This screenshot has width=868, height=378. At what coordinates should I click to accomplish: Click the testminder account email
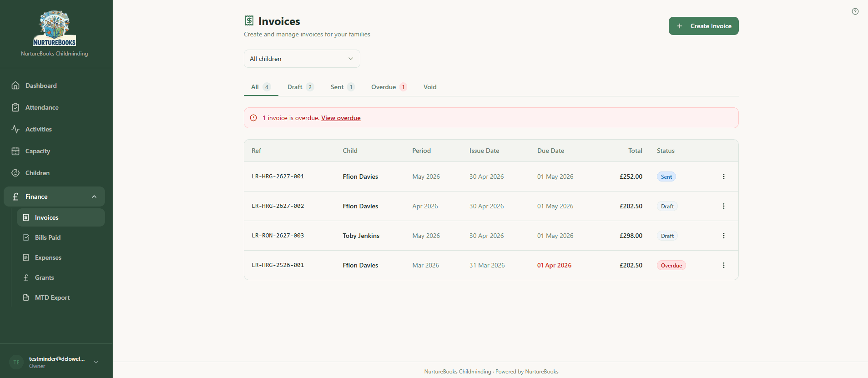tap(57, 359)
